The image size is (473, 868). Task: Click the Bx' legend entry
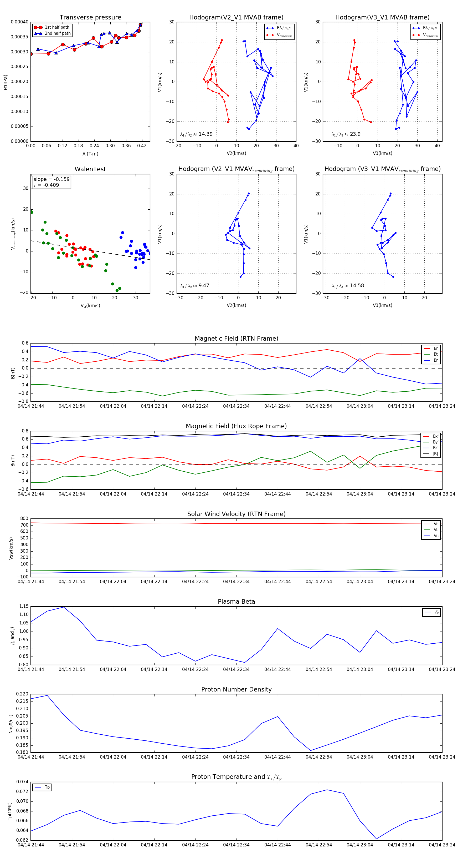(431, 436)
